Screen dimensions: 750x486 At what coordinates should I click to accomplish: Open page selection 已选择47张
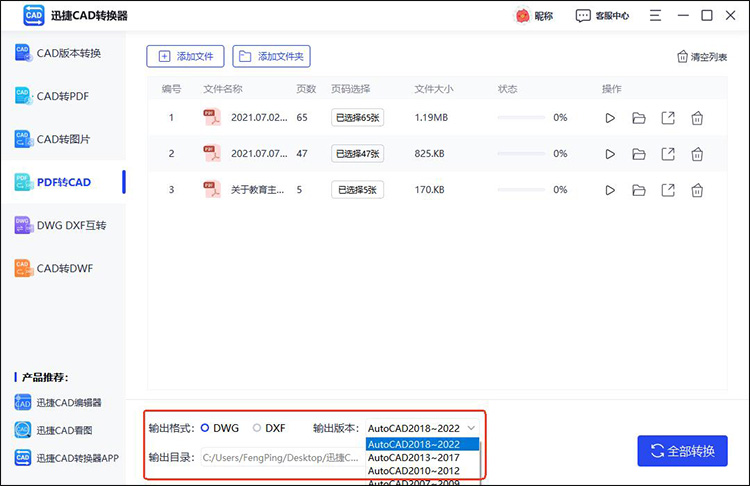(x=357, y=154)
